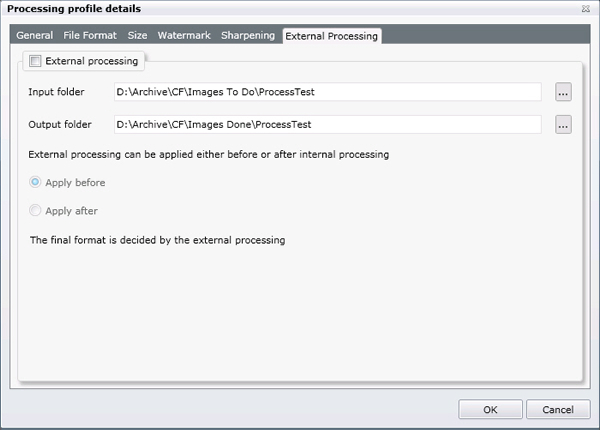The image size is (600, 430).
Task: Click the Input folder label text
Action: point(57,93)
